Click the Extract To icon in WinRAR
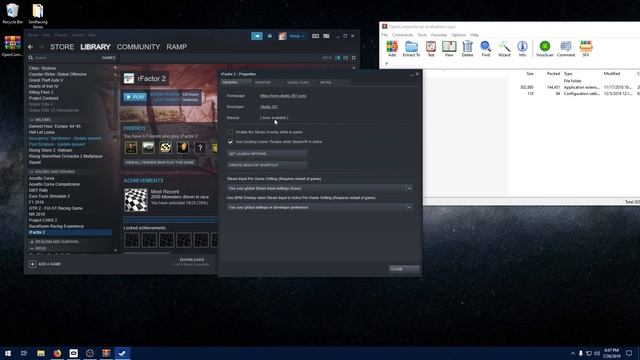 (411, 48)
